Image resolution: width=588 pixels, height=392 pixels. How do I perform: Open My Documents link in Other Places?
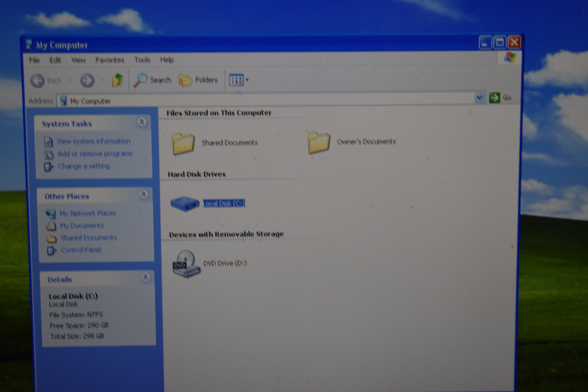[82, 226]
